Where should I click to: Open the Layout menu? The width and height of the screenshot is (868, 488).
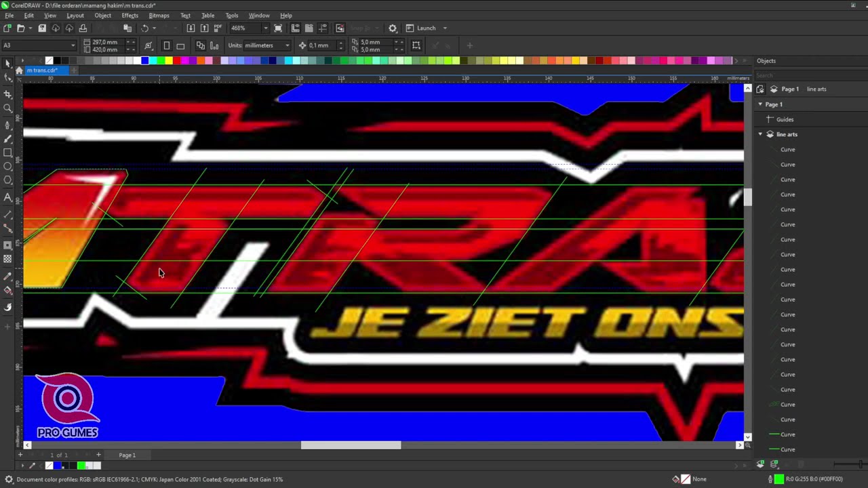pyautogui.click(x=75, y=15)
